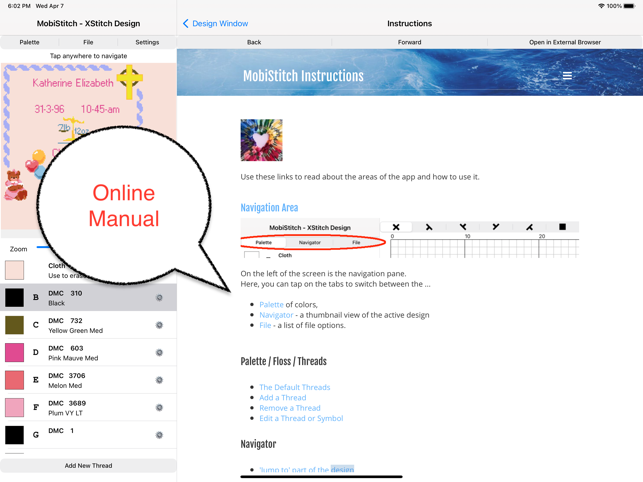Tap the gear icon for DMC 3689

point(159,408)
